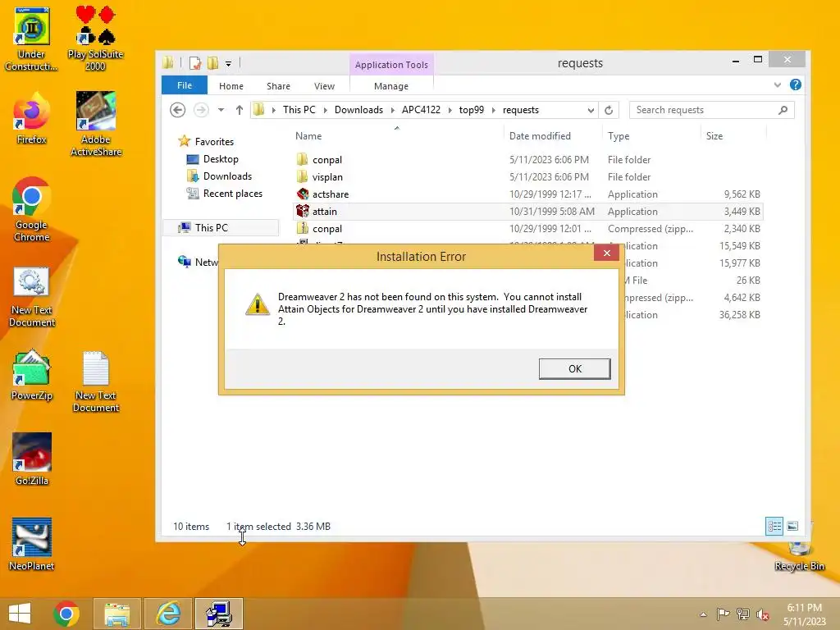840x630 pixels.
Task: Open Chrome from the taskbar
Action: point(66,614)
